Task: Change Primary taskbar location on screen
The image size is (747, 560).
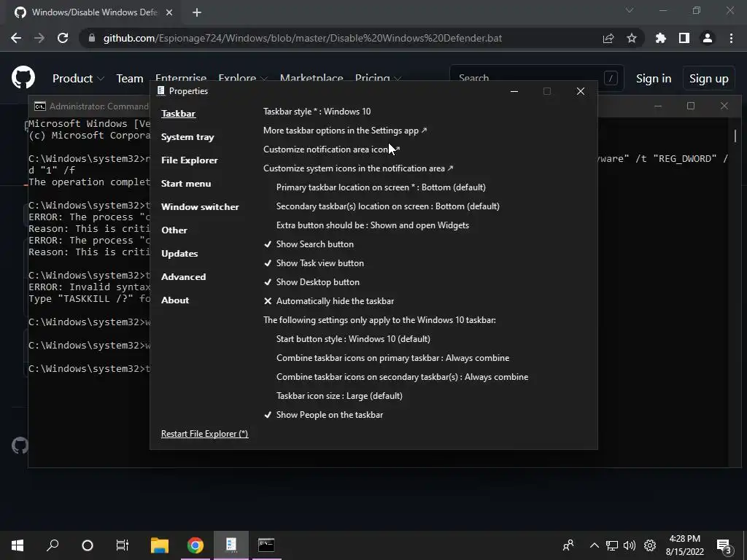Action: (381, 187)
